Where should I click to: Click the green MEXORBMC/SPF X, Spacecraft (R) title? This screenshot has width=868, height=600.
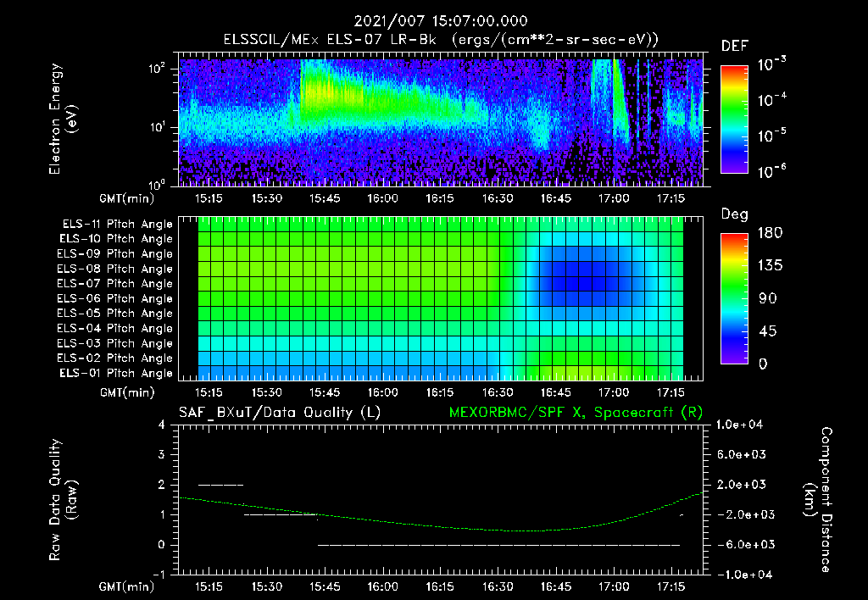576,413
